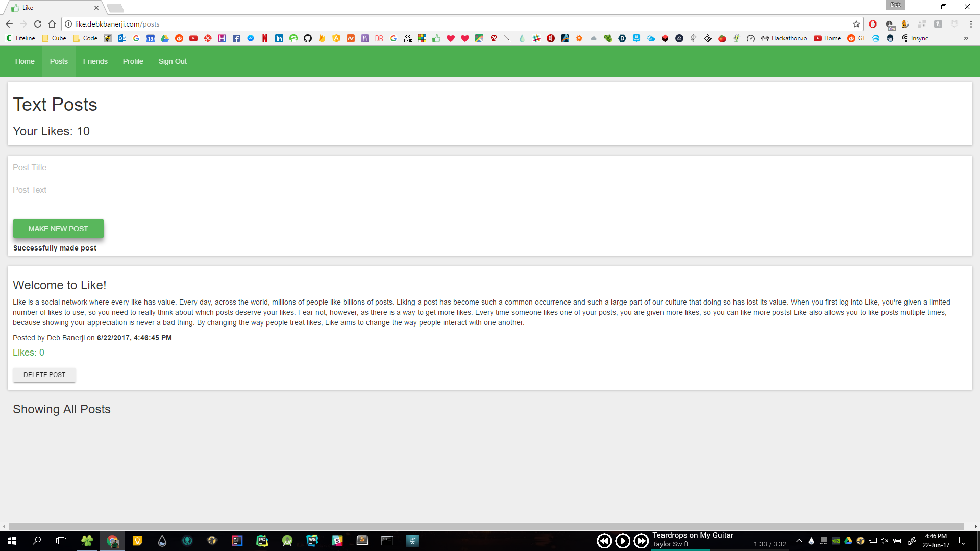Image resolution: width=980 pixels, height=551 pixels.
Task: Go to the Friends nav tab
Action: [95, 61]
